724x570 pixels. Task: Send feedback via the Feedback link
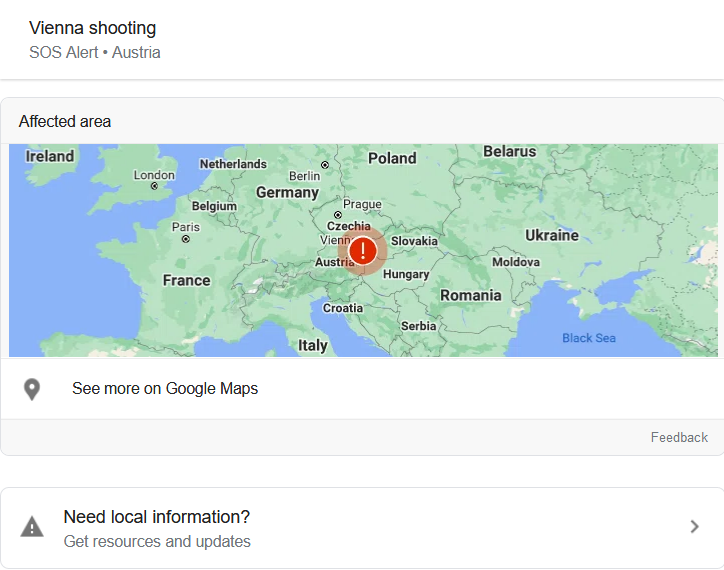coord(679,437)
